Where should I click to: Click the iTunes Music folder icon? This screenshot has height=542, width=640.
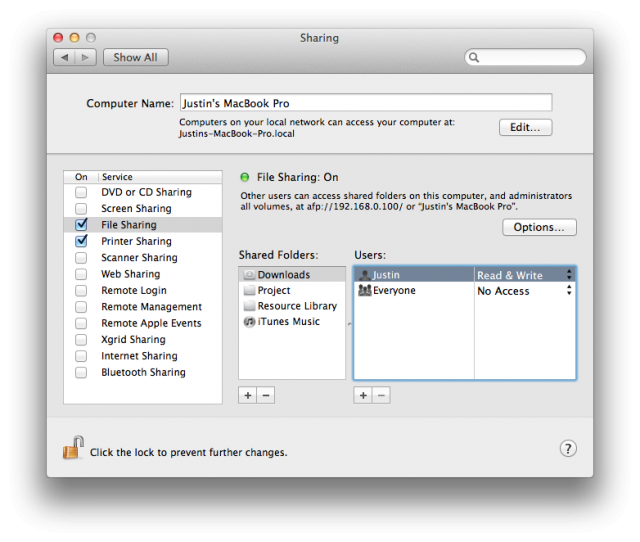pos(249,322)
